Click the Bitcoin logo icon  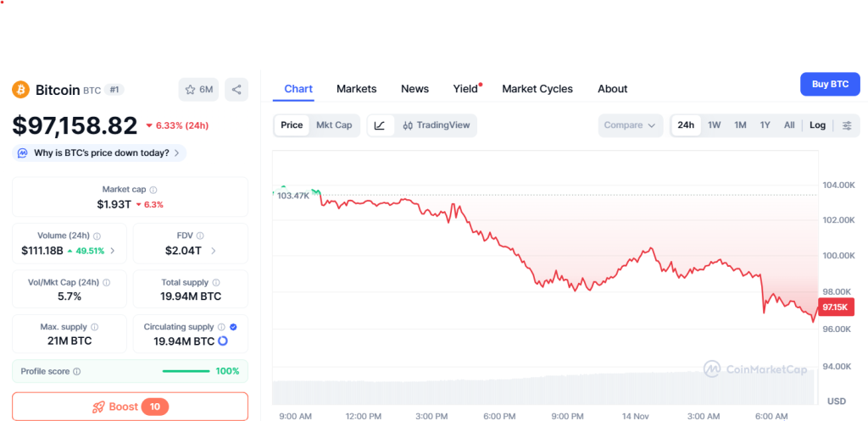(20, 90)
